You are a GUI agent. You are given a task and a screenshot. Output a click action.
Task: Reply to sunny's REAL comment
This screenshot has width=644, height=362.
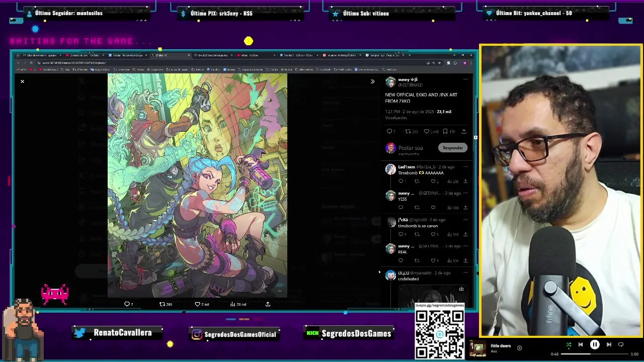pos(401,260)
